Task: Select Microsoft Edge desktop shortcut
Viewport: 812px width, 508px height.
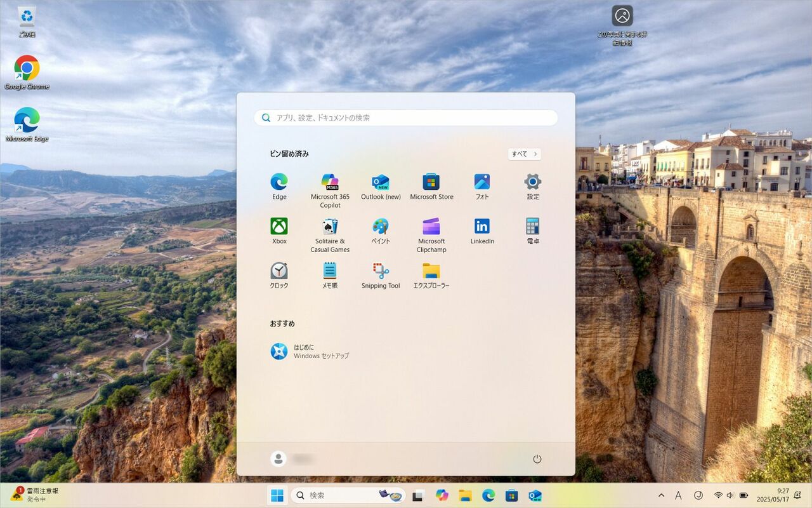Action: [27, 124]
